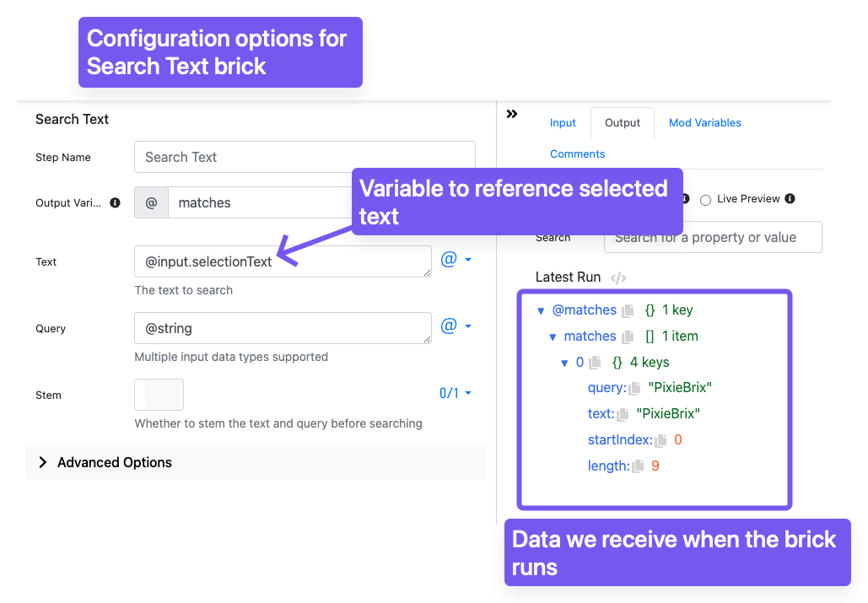Click the Step Name input field

click(305, 157)
